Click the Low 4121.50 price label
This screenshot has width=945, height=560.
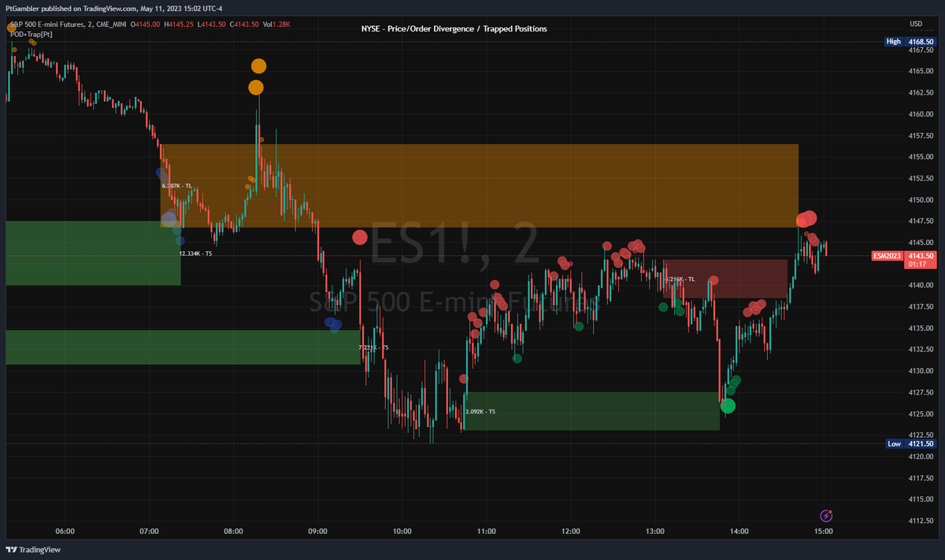910,443
